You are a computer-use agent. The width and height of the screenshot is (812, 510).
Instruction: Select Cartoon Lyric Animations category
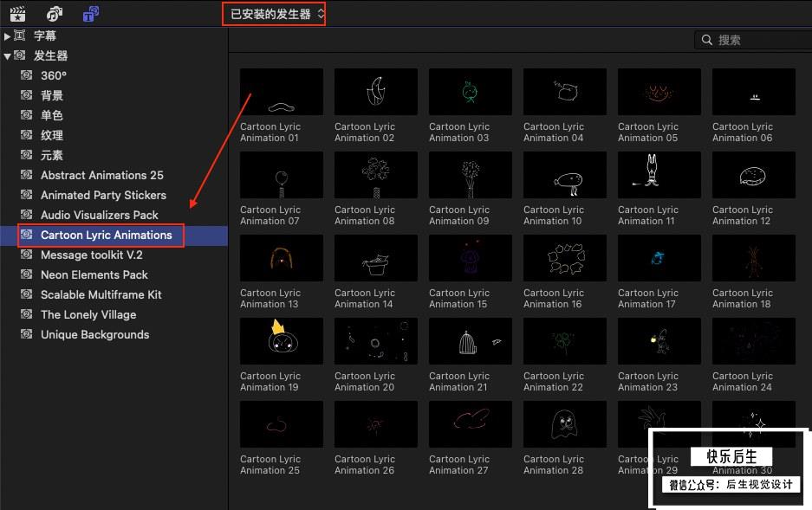(107, 235)
